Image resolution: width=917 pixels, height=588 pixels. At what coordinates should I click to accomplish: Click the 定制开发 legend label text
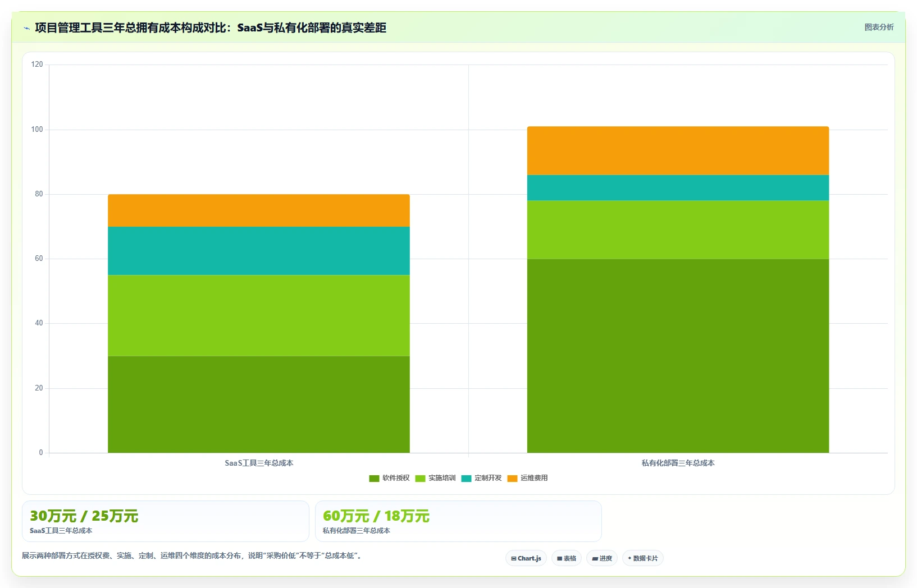(x=488, y=478)
